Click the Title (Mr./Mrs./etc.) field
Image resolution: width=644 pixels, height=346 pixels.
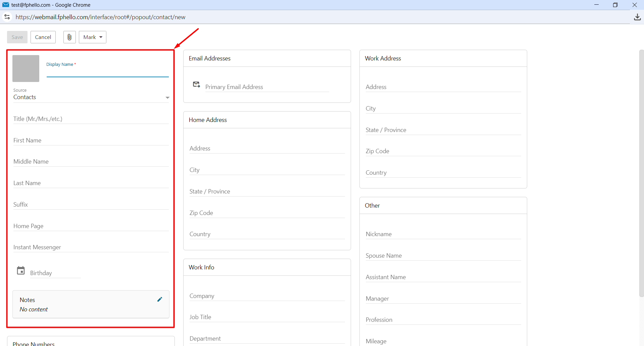91,119
